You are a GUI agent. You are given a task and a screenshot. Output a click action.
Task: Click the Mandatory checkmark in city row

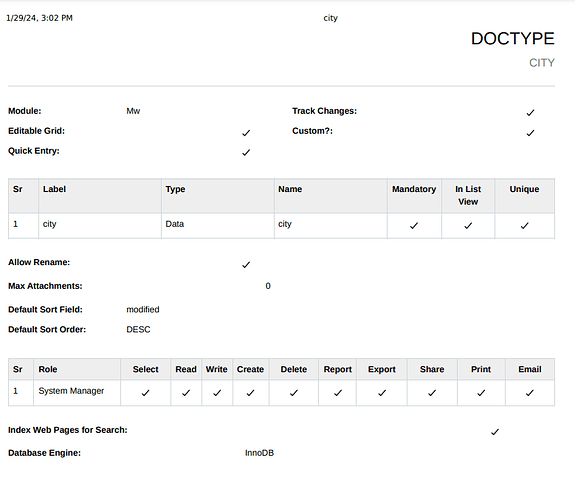click(x=414, y=226)
